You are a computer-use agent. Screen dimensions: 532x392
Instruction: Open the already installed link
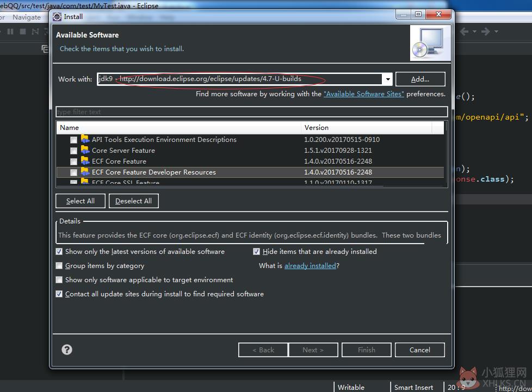click(x=310, y=265)
